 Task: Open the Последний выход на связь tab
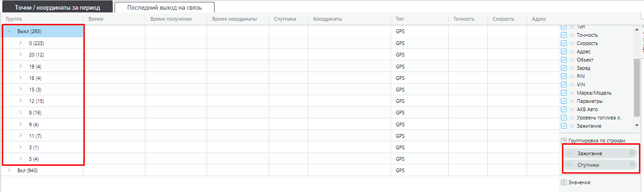(x=165, y=8)
